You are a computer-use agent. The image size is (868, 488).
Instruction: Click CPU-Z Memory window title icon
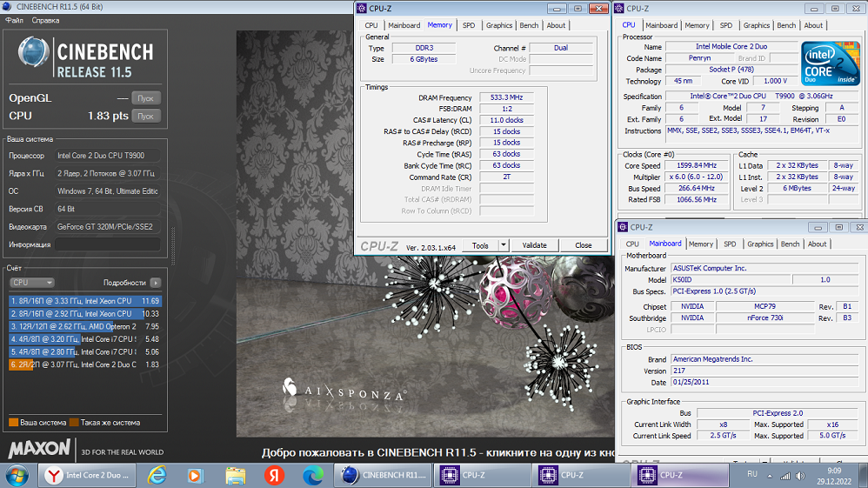click(362, 9)
